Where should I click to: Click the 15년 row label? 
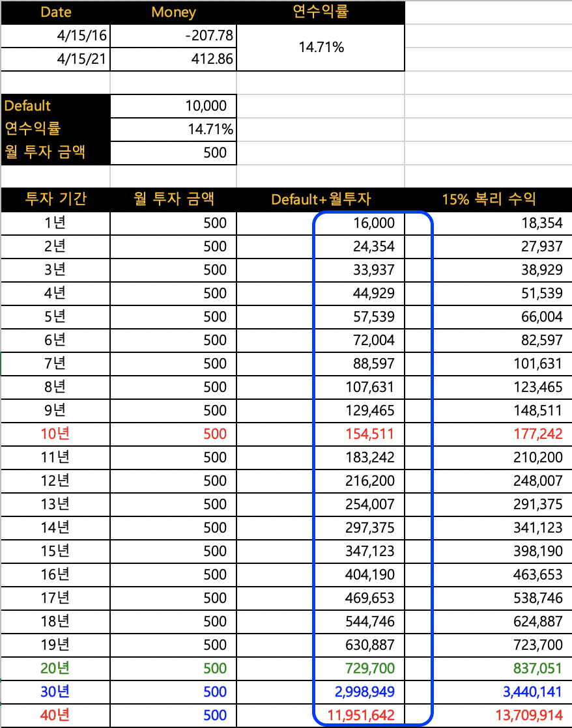[56, 552]
